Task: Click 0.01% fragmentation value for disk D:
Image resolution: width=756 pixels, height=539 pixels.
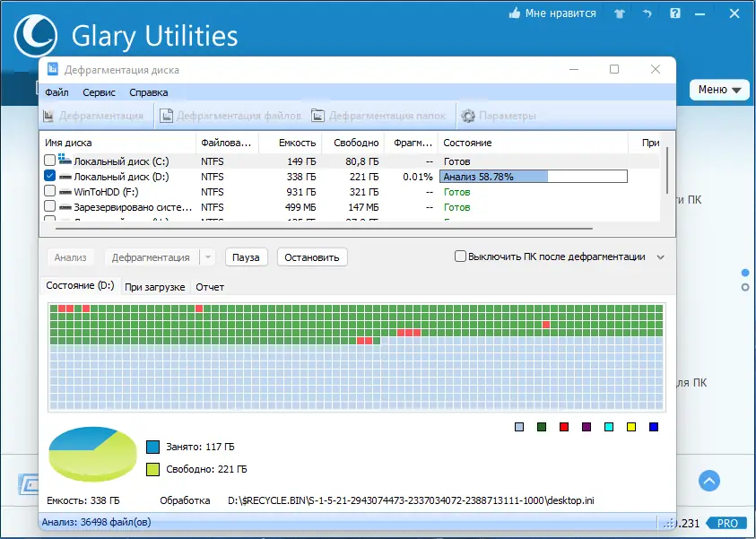Action: coord(418,177)
